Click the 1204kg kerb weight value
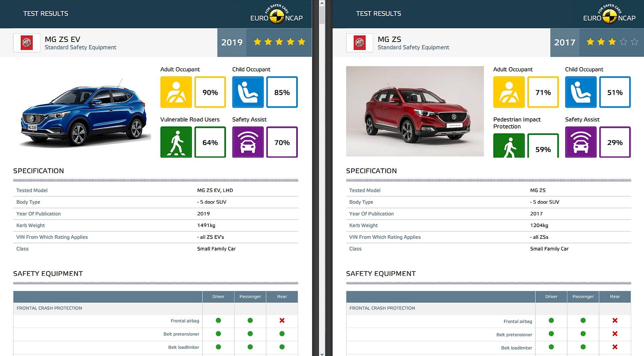The width and height of the screenshot is (644, 356). 539,225
